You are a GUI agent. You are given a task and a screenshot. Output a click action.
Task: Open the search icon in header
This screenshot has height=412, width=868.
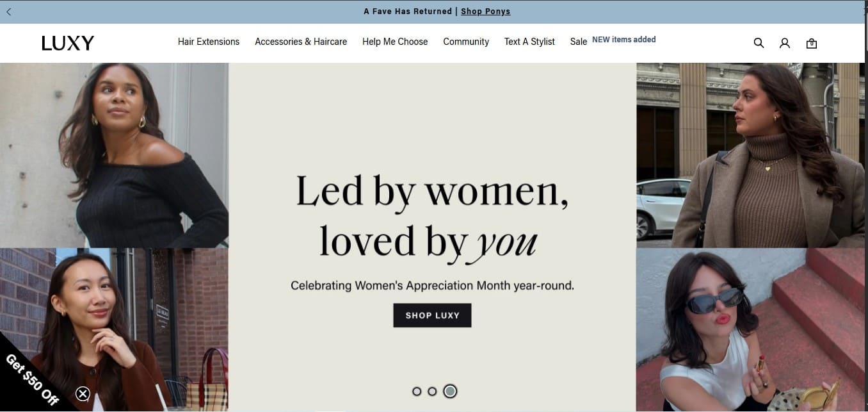pyautogui.click(x=759, y=43)
